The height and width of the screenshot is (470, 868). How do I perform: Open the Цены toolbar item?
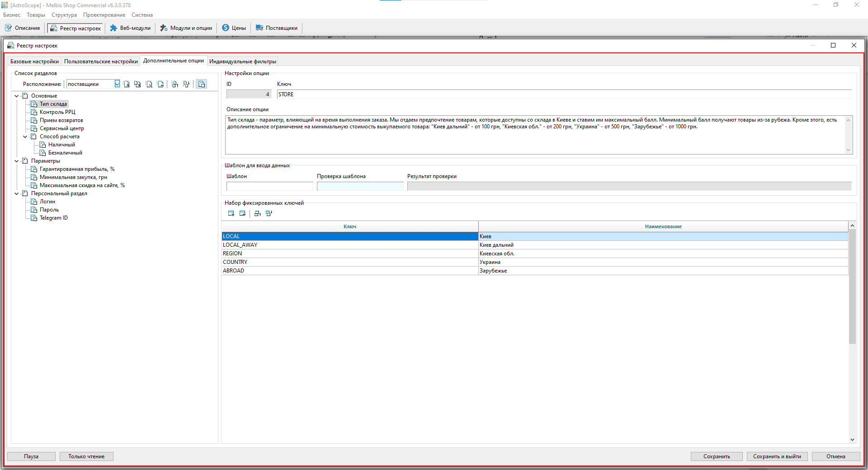click(x=234, y=28)
